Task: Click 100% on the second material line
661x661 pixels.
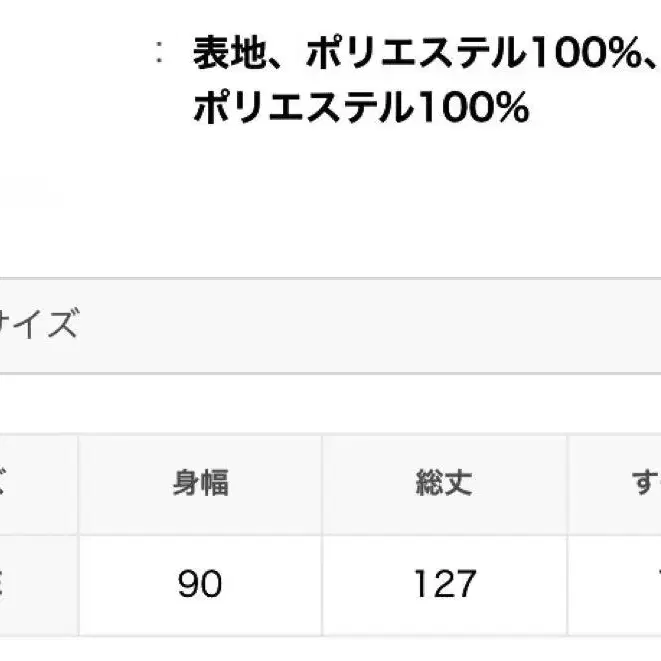Action: point(471,107)
